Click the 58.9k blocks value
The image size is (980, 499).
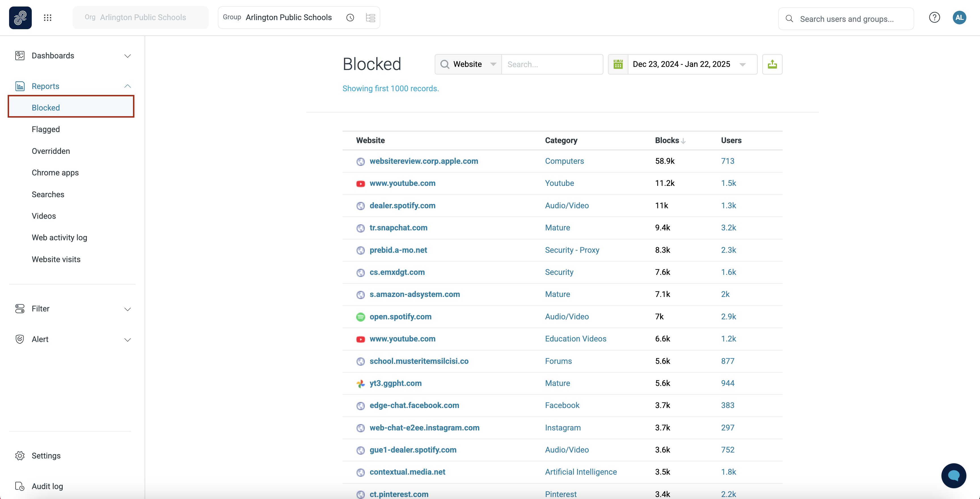click(x=665, y=161)
